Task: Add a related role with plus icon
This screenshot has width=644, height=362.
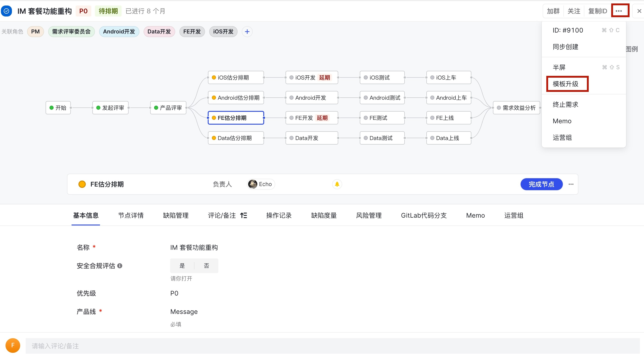Action: (x=247, y=31)
